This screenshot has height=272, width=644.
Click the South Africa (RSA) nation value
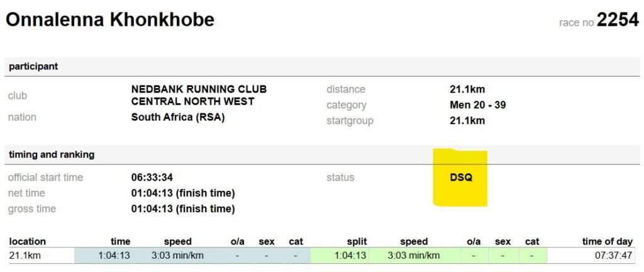pyautogui.click(x=178, y=117)
